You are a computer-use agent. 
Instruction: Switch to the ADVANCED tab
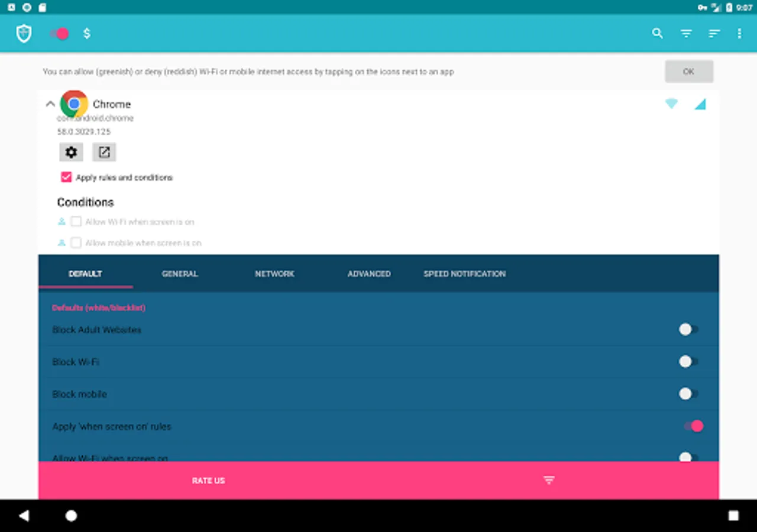click(369, 274)
